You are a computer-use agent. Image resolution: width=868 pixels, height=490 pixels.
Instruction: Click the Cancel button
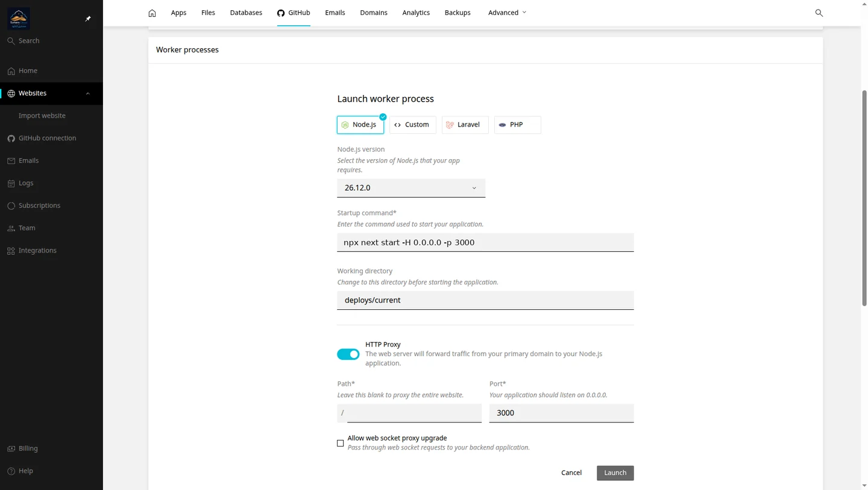(x=571, y=473)
